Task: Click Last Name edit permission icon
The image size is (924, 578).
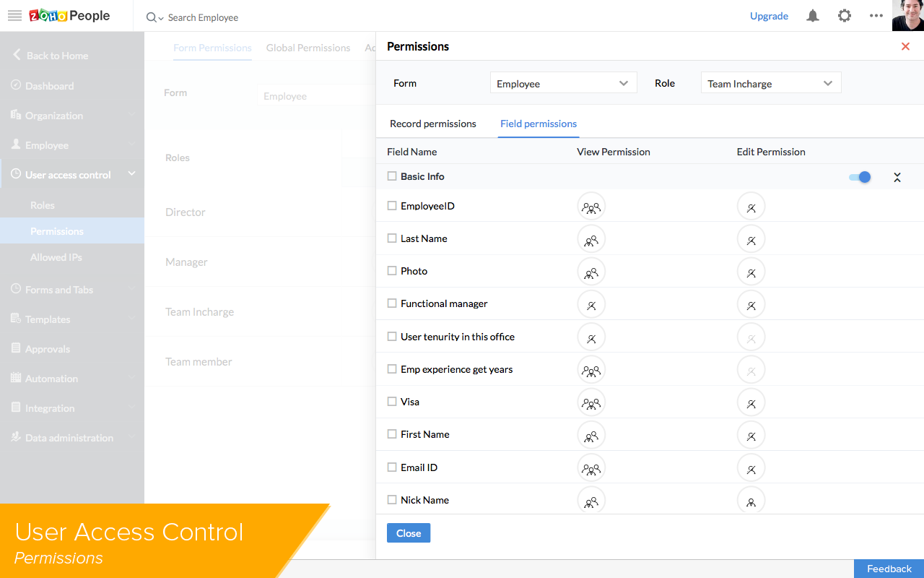Action: click(x=751, y=240)
